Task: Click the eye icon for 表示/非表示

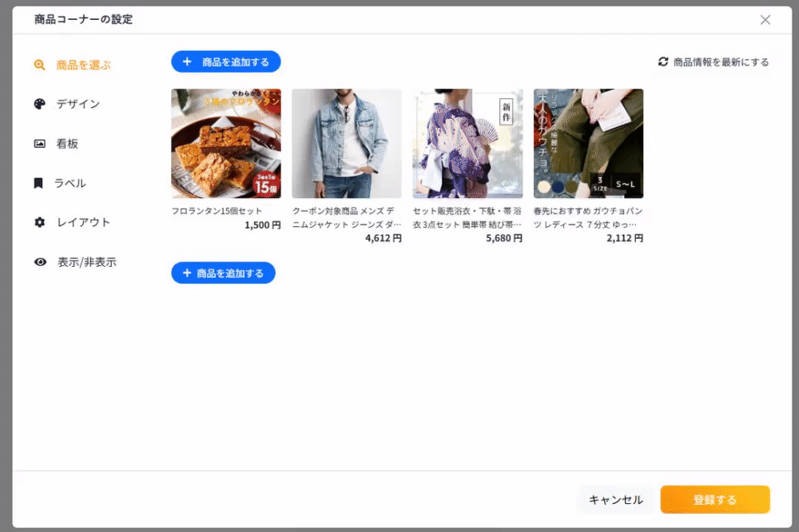Action: click(40, 262)
